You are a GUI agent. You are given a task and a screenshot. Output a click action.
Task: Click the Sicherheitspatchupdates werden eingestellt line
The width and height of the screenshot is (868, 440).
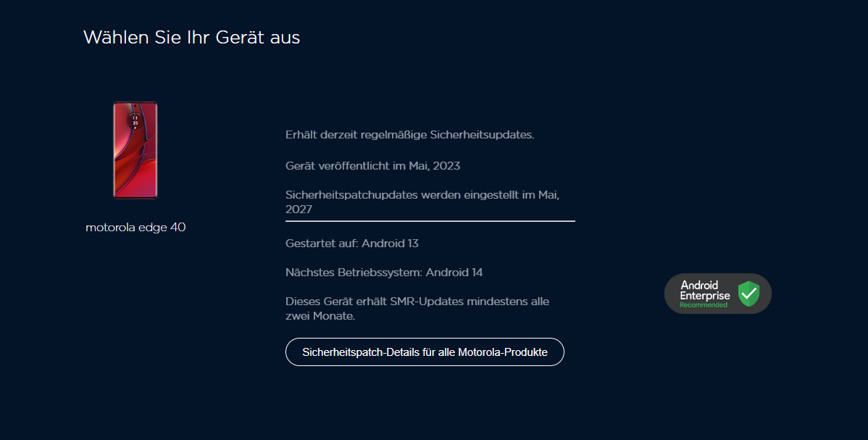422,195
